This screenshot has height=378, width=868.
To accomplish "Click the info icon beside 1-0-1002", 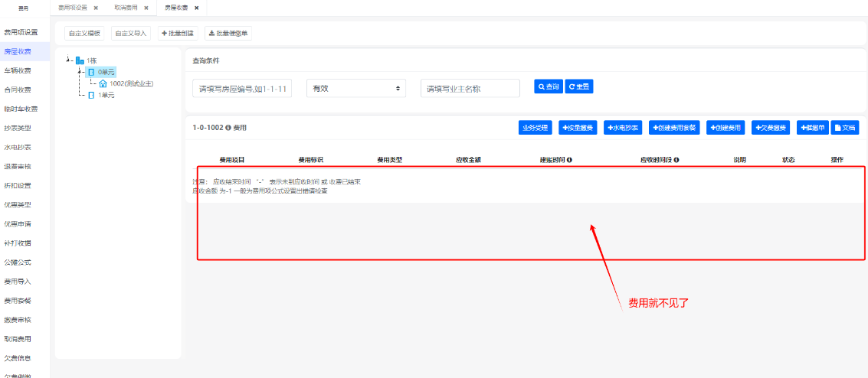I will (x=228, y=128).
